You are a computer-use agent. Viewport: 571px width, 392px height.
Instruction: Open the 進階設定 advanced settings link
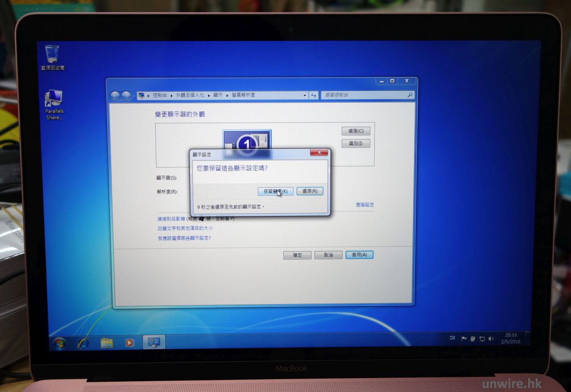[x=364, y=205]
